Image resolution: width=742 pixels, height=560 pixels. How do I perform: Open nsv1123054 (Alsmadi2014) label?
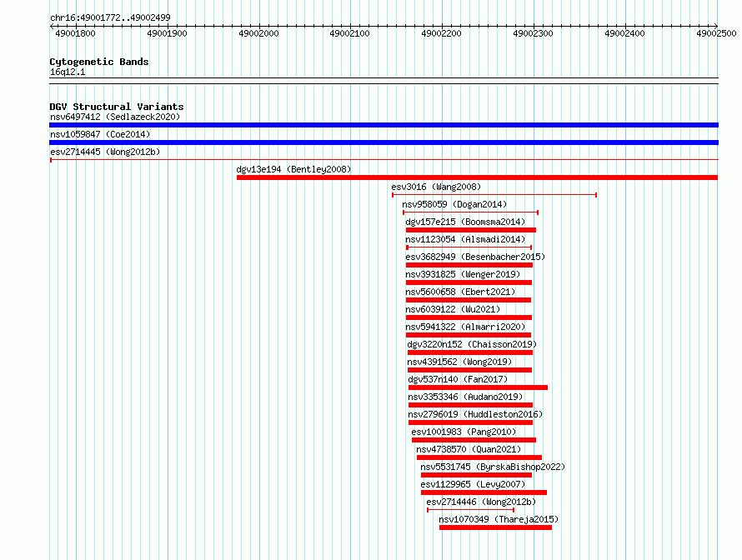[465, 239]
